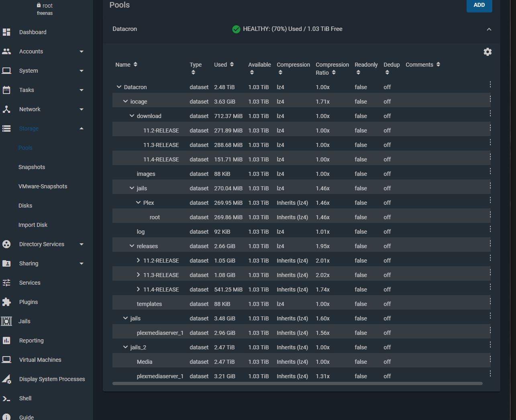
Task: Open the table column settings gear
Action: click(x=487, y=52)
